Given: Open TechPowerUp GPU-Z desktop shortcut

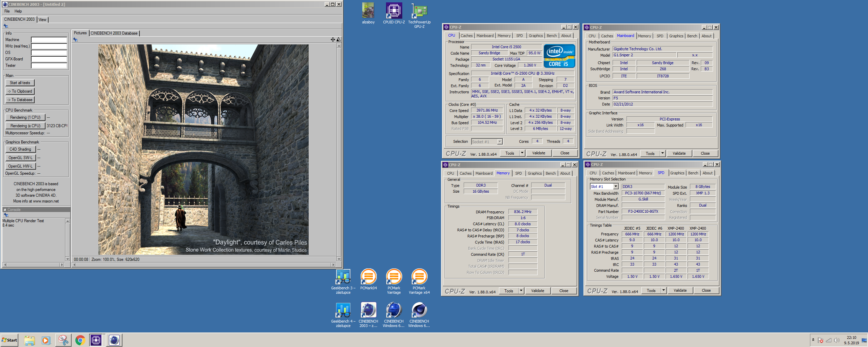Looking at the screenshot, I should point(419,16).
